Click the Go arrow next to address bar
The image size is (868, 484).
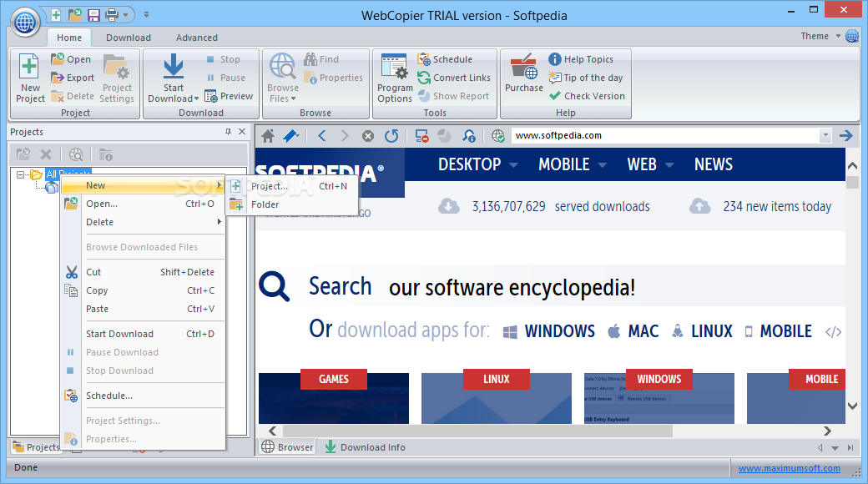pyautogui.click(x=845, y=136)
